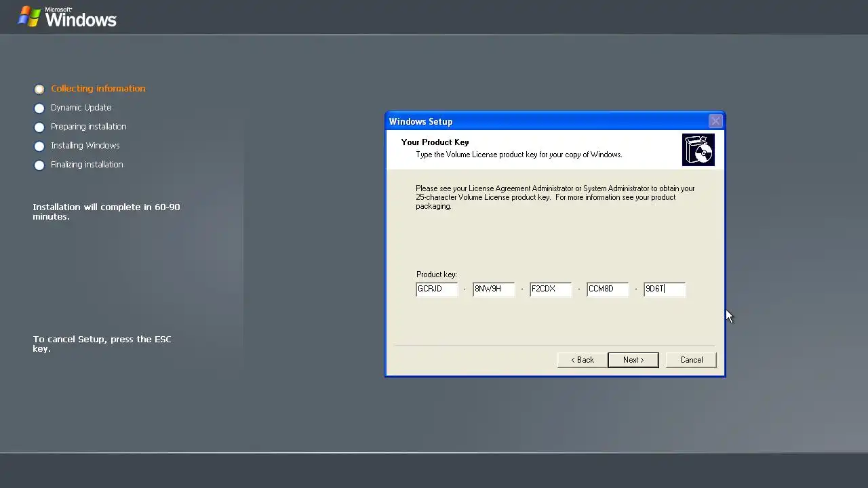Click the 'To cancel Setup, press the ESC key' text

102,344
